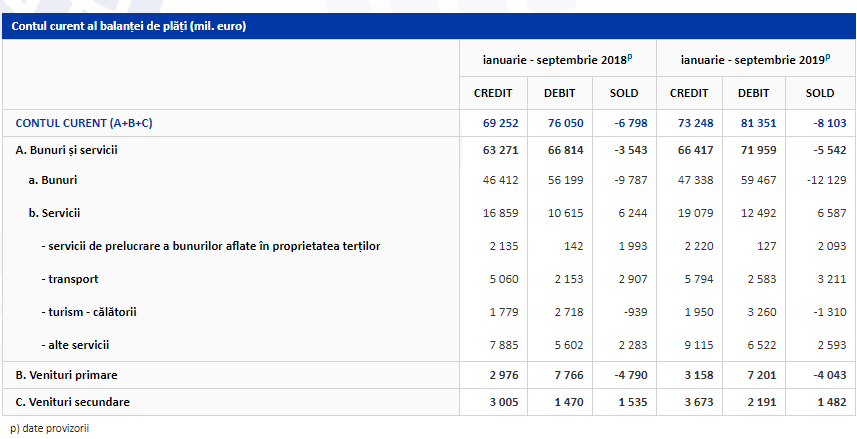The height and width of the screenshot is (439, 857).
Task: Click the 16 859 credit for Servicii
Action: (501, 213)
